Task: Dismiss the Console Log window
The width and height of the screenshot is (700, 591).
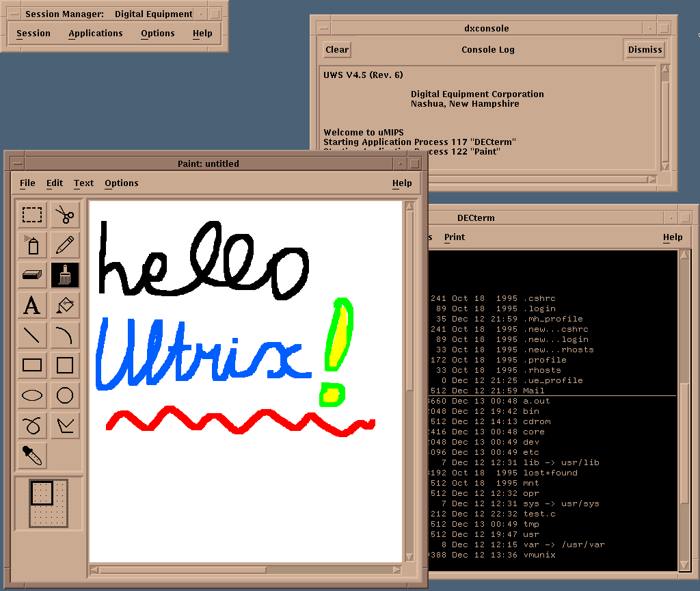Action: click(645, 50)
